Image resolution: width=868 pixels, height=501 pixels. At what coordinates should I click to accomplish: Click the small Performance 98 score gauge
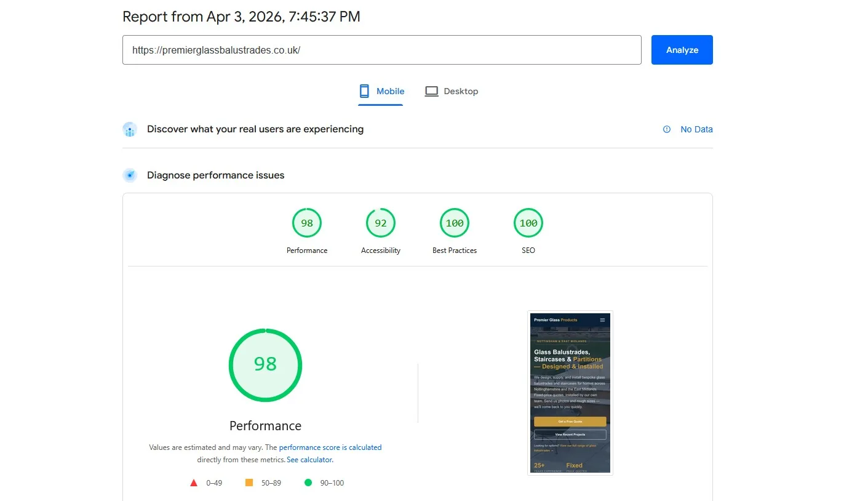click(x=307, y=223)
